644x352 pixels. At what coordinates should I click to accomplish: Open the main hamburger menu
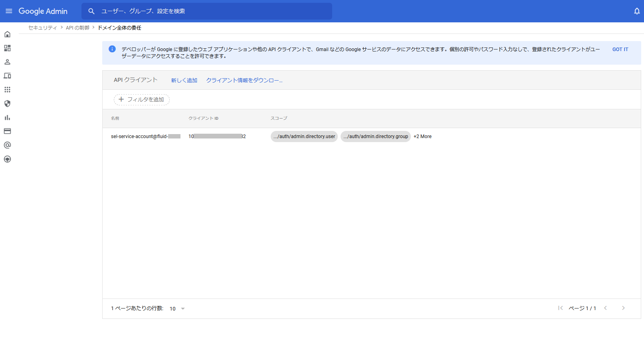(x=9, y=11)
